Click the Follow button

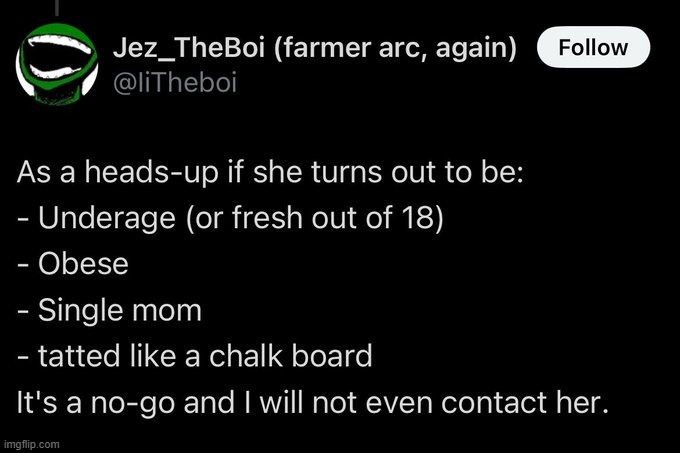click(593, 47)
